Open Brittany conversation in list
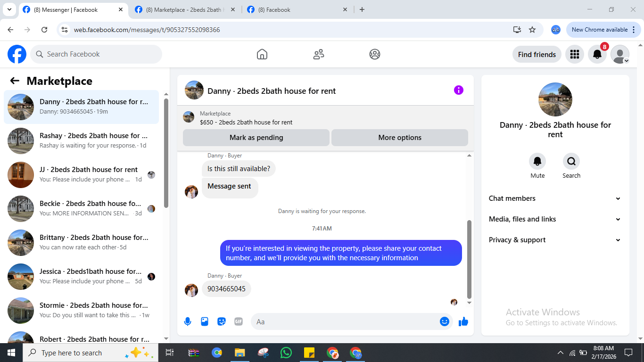 pyautogui.click(x=82, y=243)
